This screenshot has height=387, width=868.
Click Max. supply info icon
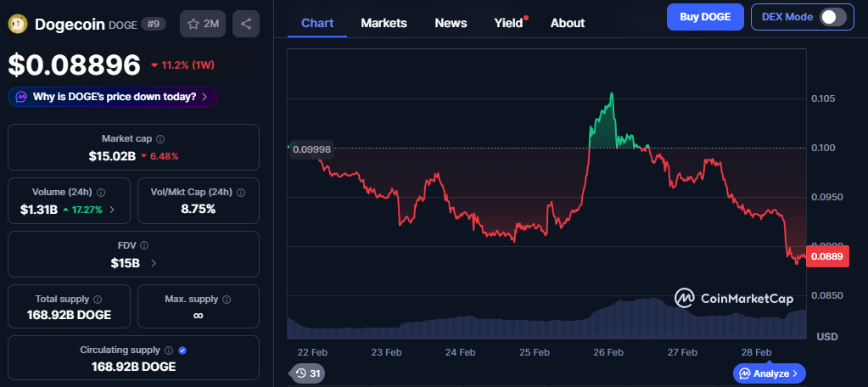pyautogui.click(x=226, y=300)
